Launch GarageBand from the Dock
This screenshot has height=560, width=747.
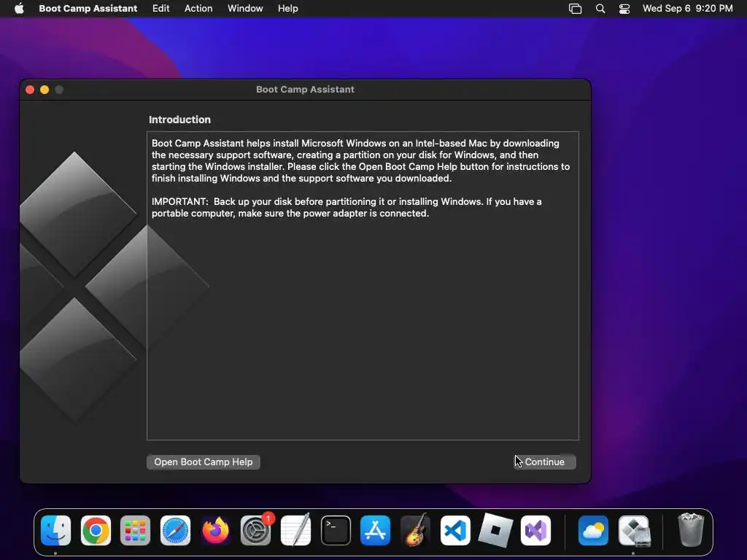(415, 531)
